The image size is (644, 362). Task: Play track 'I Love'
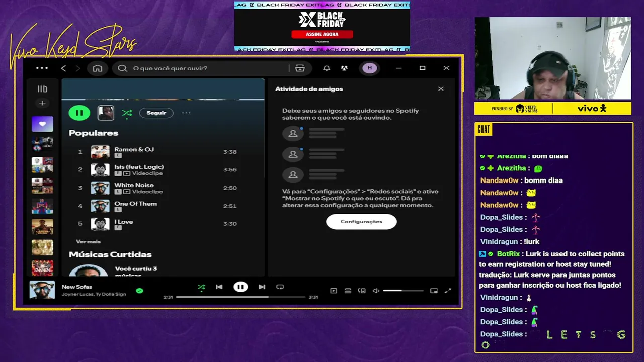[x=124, y=222]
